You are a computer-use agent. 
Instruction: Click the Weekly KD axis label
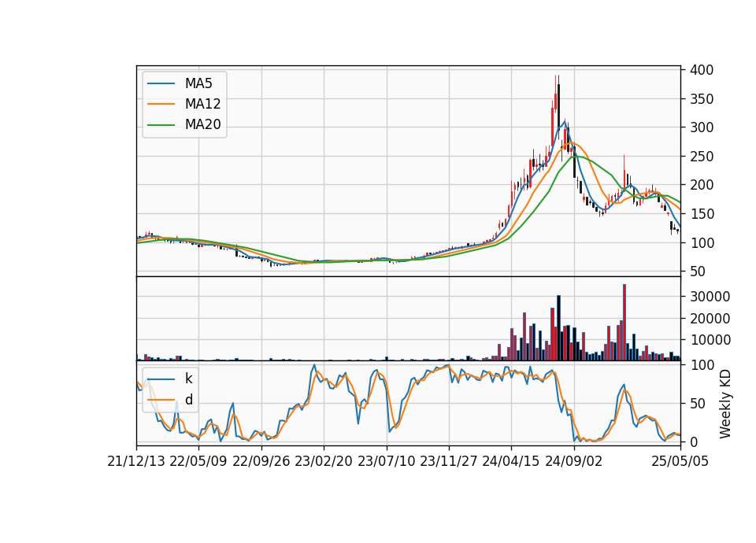[724, 404]
